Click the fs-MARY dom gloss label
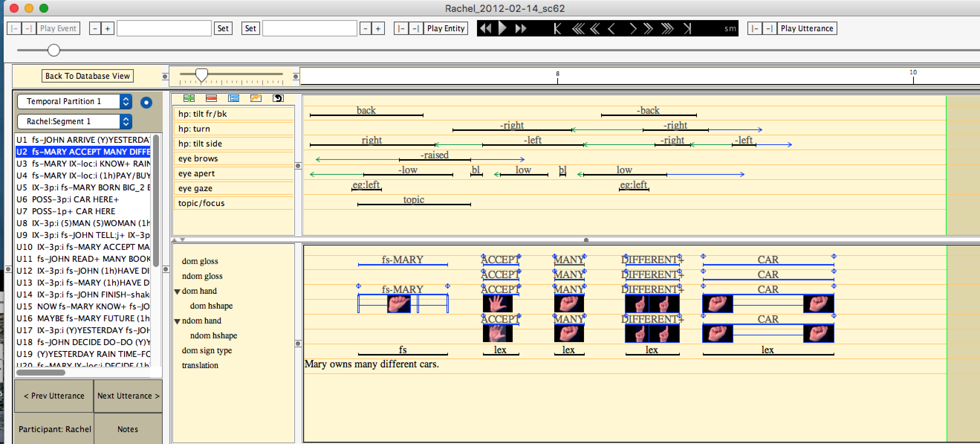Image resolution: width=980 pixels, height=444 pixels. click(x=402, y=260)
